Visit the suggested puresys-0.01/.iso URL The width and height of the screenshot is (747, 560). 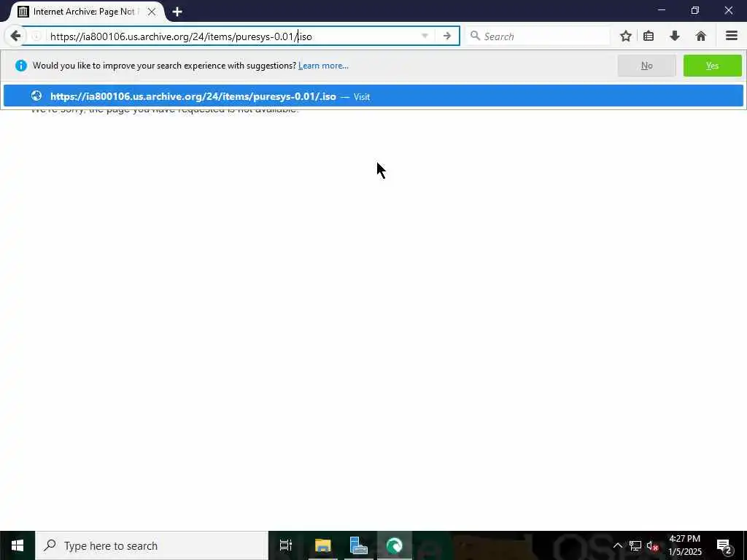click(x=373, y=96)
